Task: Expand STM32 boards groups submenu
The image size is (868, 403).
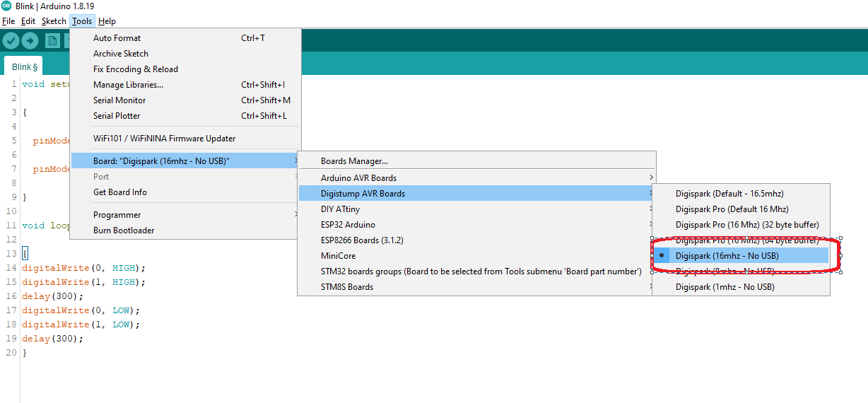Action: click(x=477, y=271)
